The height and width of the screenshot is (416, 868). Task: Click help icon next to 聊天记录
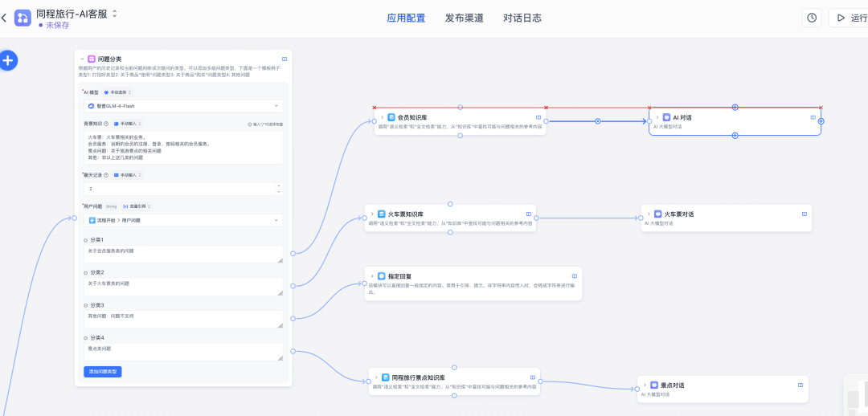coord(106,175)
